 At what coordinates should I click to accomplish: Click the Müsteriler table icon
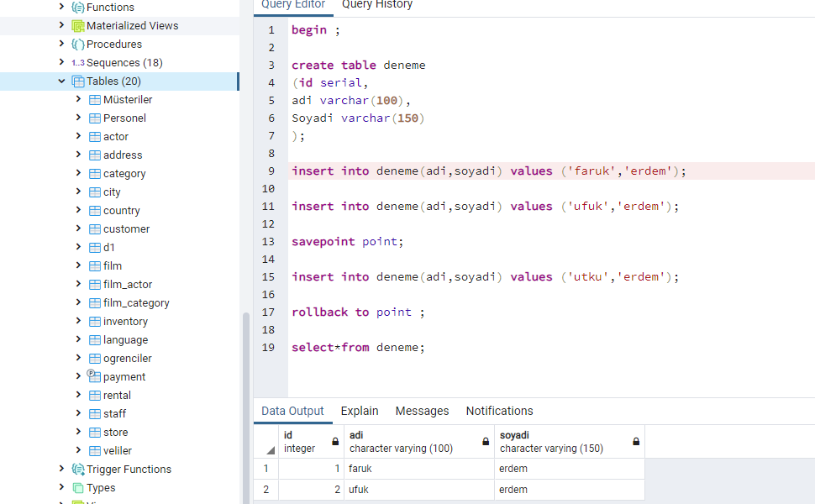coord(95,100)
